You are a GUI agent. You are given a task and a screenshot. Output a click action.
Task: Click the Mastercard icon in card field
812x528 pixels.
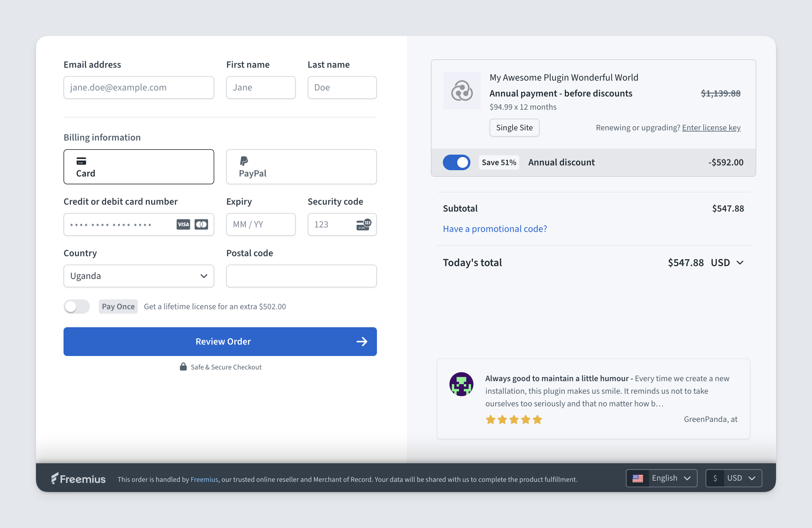pos(201,224)
